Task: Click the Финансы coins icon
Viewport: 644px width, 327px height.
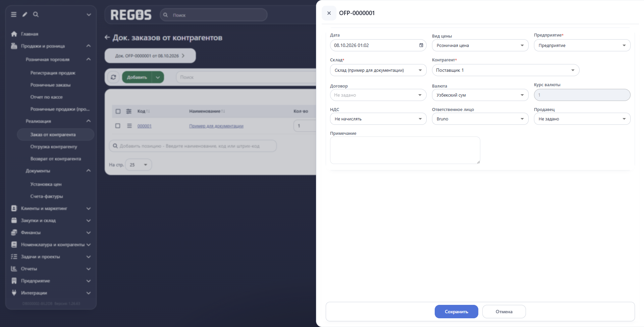Action: [14, 232]
